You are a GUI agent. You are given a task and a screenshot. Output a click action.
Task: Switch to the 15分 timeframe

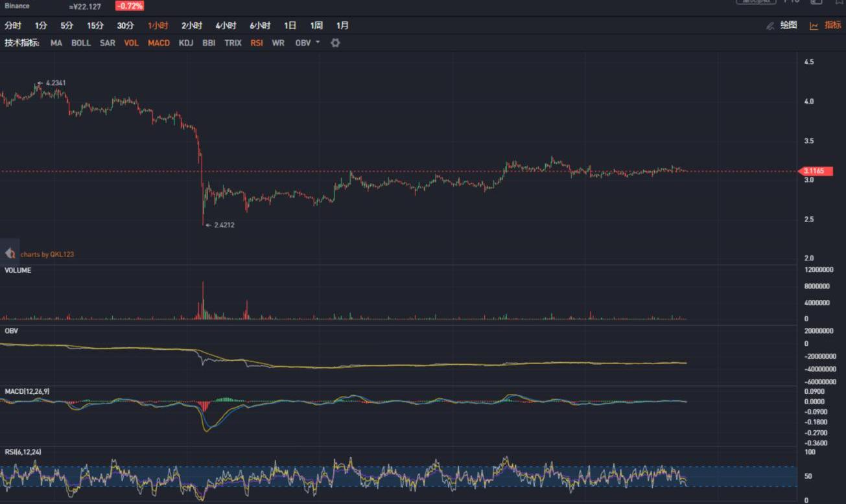pyautogui.click(x=95, y=26)
